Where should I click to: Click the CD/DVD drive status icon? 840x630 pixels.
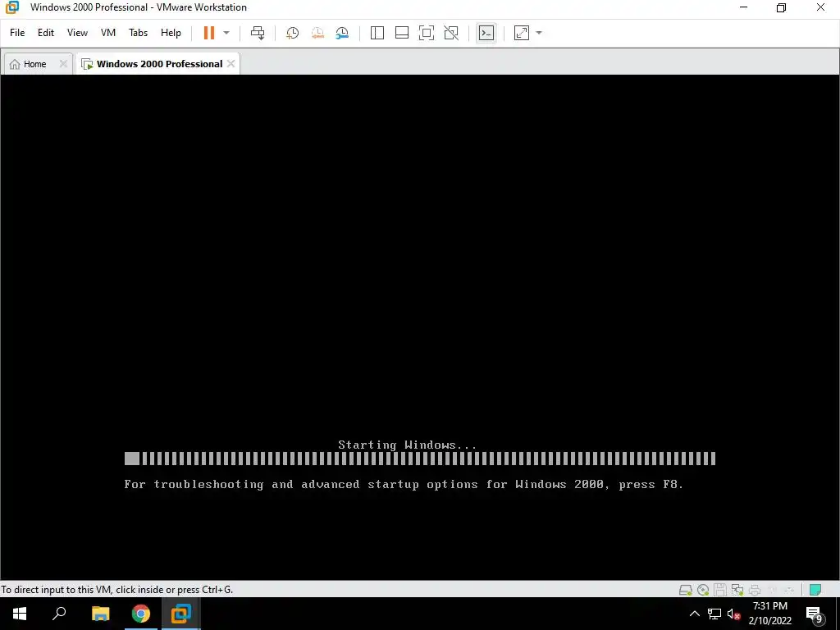[x=703, y=590]
